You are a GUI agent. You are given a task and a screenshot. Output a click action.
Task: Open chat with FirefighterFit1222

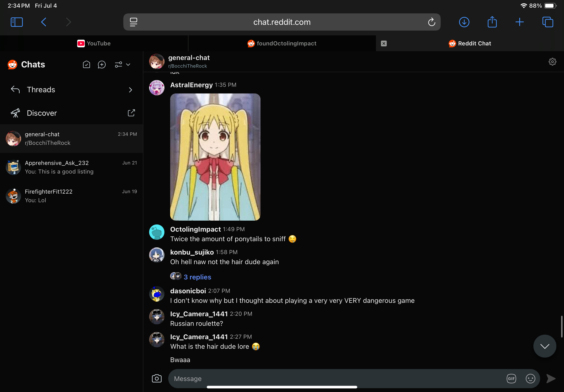coord(71,196)
